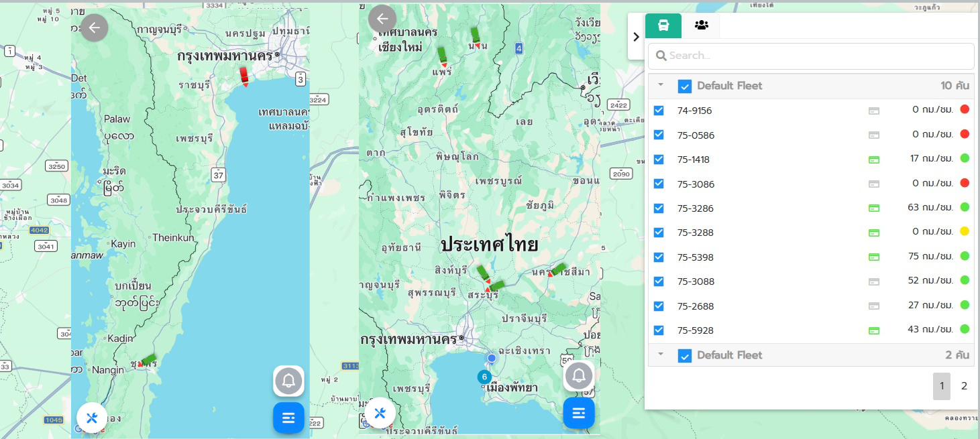
Task: Go to page 2 of list
Action: (964, 386)
